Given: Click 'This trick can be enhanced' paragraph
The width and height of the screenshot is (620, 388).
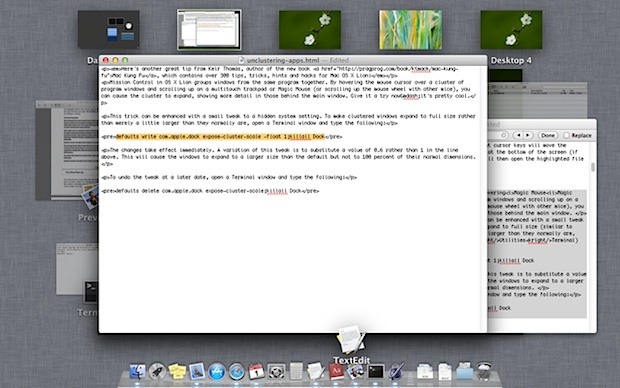Looking at the screenshot, I should 289,120.
